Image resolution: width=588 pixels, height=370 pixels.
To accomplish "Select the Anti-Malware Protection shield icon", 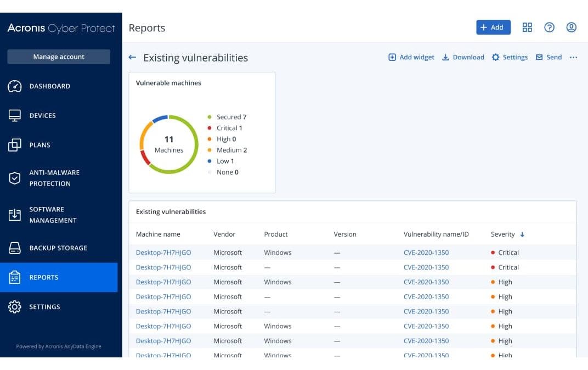I will pos(15,178).
